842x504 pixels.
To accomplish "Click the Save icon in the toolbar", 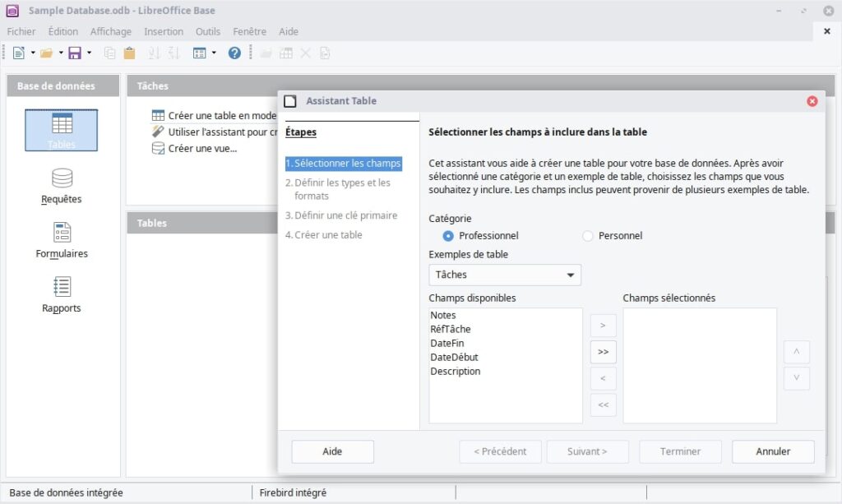I will [x=76, y=53].
